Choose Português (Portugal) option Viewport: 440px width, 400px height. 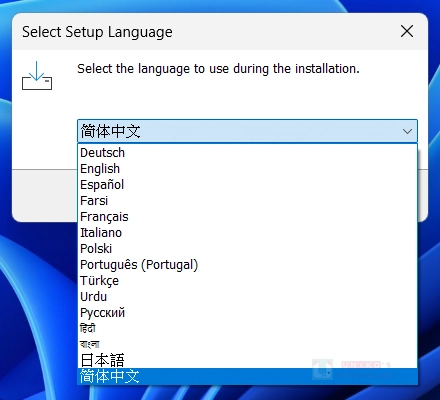tap(247, 265)
